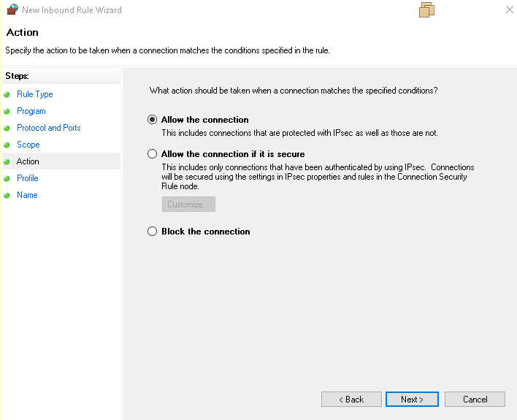Select the Allow the connection radio button
517x420 pixels.
point(153,120)
